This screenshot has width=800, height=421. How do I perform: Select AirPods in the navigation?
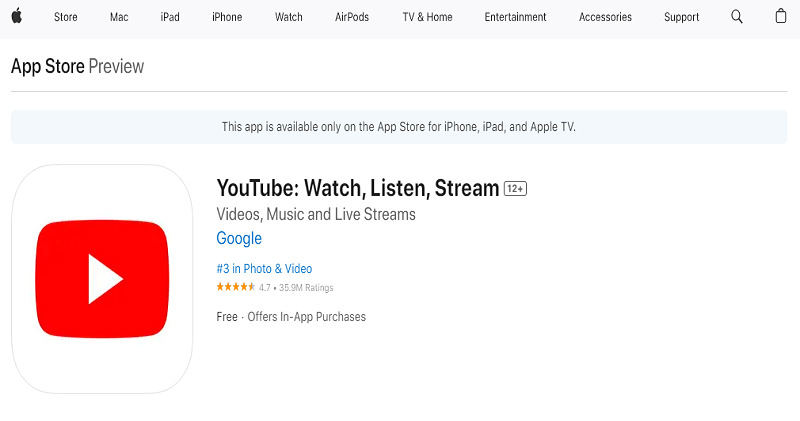[352, 17]
